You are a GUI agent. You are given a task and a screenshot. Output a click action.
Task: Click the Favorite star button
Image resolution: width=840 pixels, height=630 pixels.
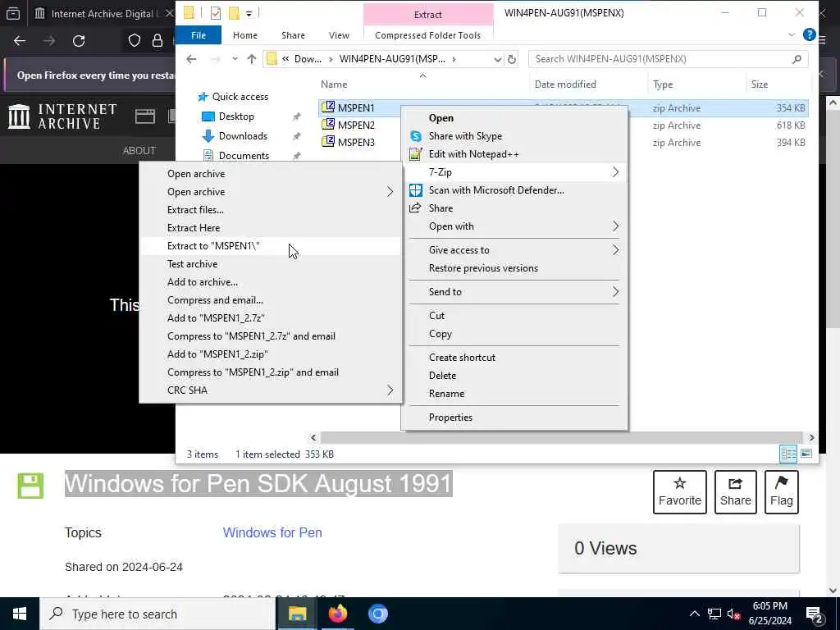click(680, 492)
